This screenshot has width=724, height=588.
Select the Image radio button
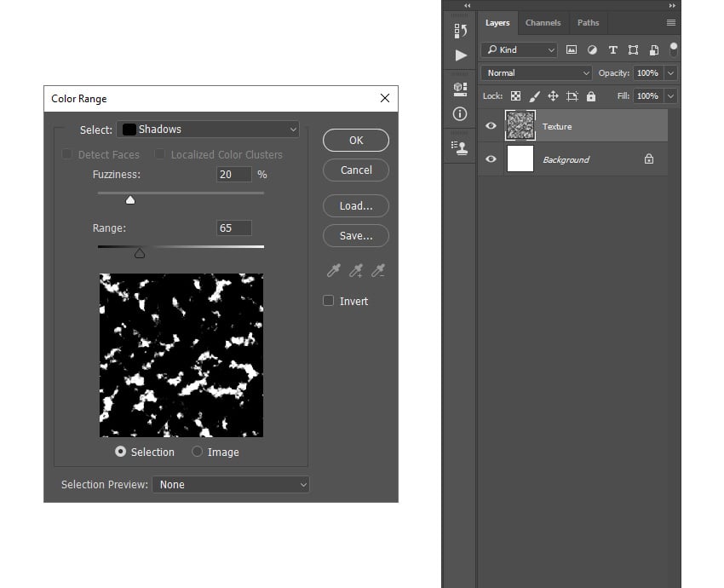pos(198,452)
